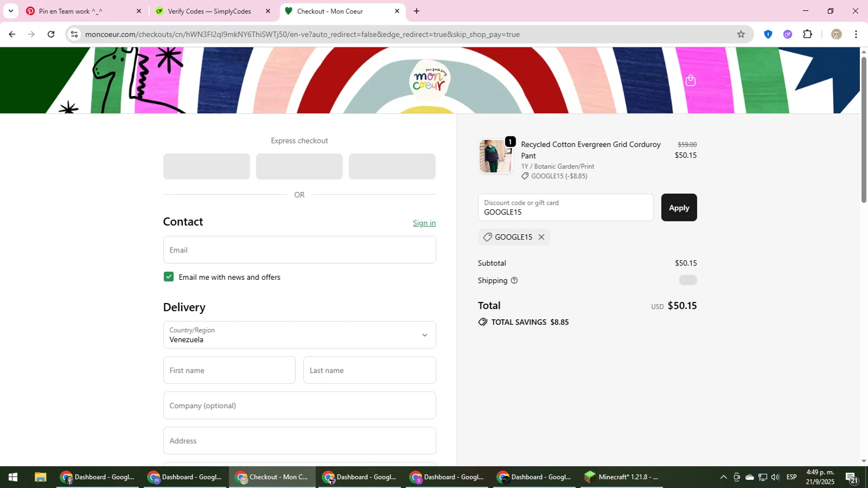Switch to Minecraft 1.21.8 taskbar item
This screenshot has width=868, height=488.
click(621, 477)
